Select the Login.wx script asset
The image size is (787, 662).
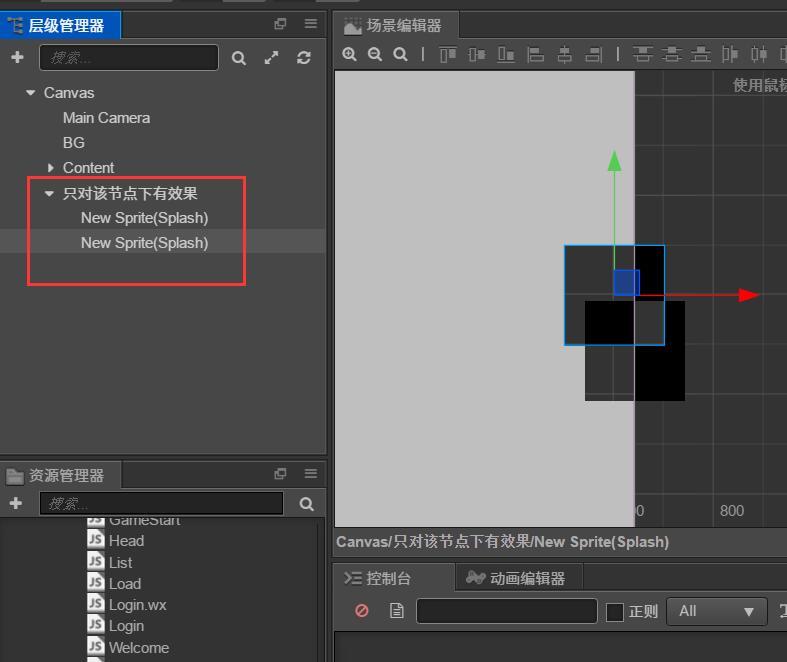tap(138, 605)
